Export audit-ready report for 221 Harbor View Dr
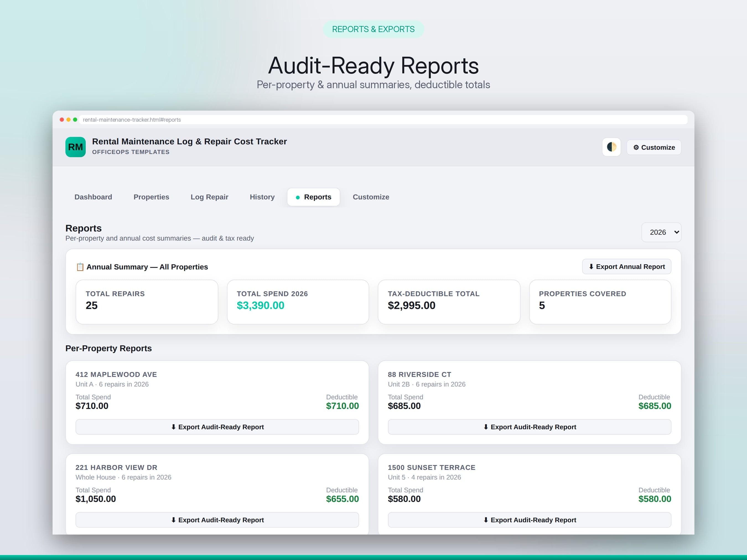The height and width of the screenshot is (560, 747). coord(217,520)
